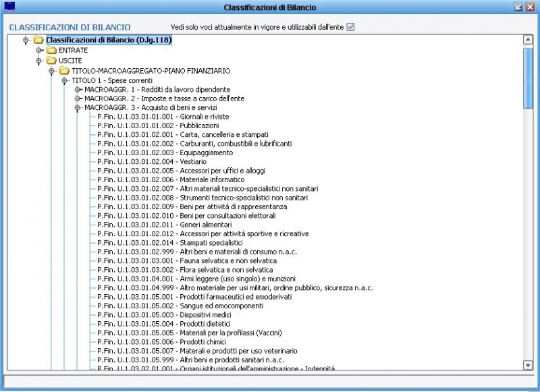Select 'Accessori per uffici e alloggi' entry
The height and width of the screenshot is (392, 540).
(x=181, y=171)
